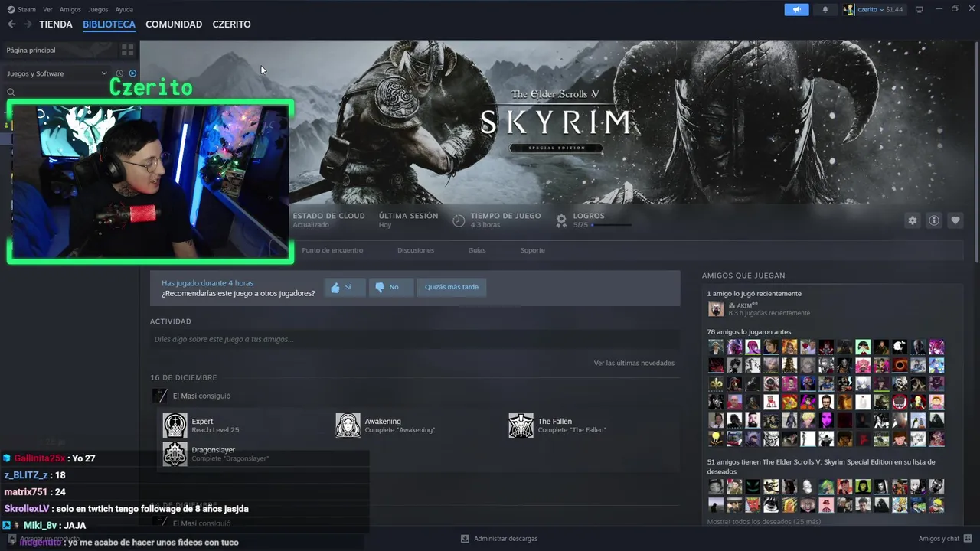This screenshot has width=980, height=551.
Task: Click the ESTADO DE CLOUD status
Action: coord(328,220)
